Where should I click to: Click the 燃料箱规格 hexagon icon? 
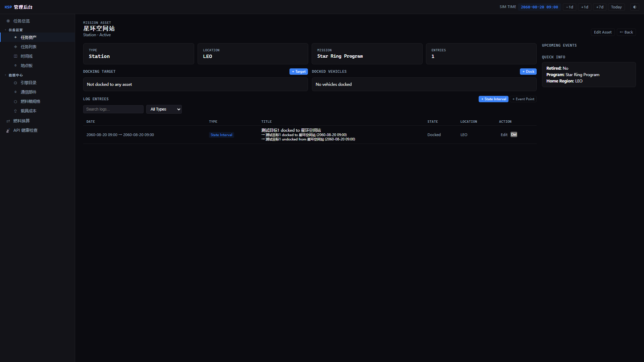pyautogui.click(x=15, y=101)
